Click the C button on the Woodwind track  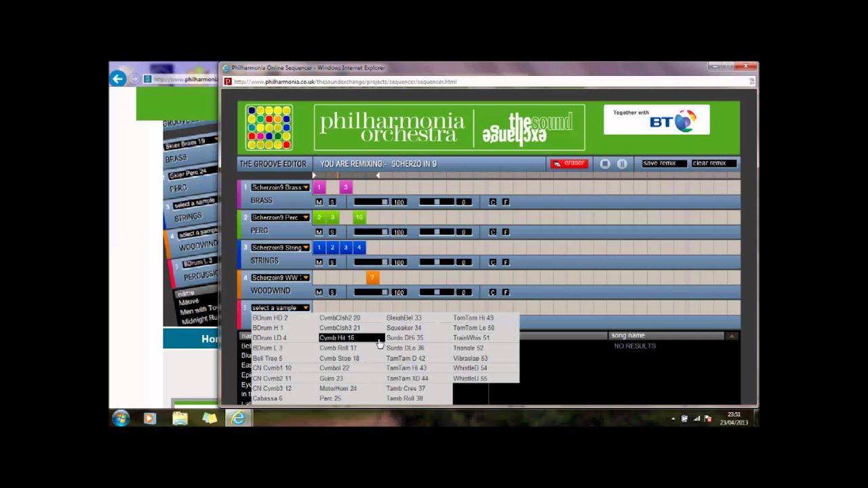(x=493, y=292)
